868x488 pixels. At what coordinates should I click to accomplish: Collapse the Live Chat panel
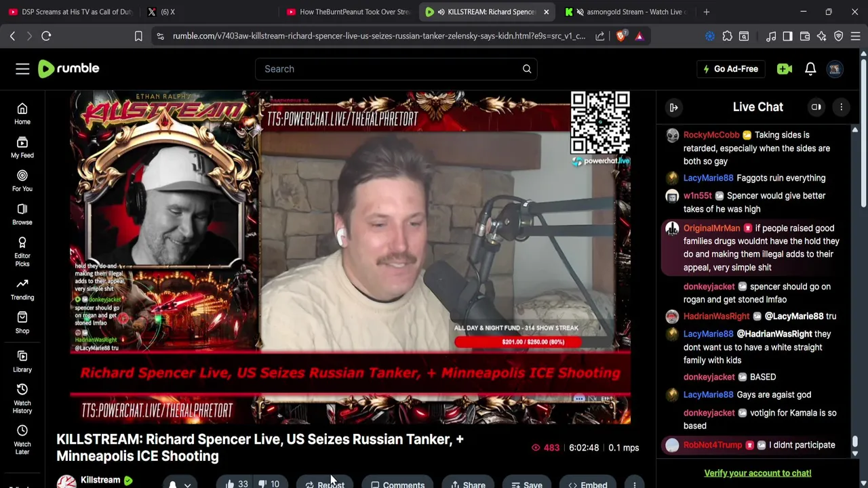(673, 107)
